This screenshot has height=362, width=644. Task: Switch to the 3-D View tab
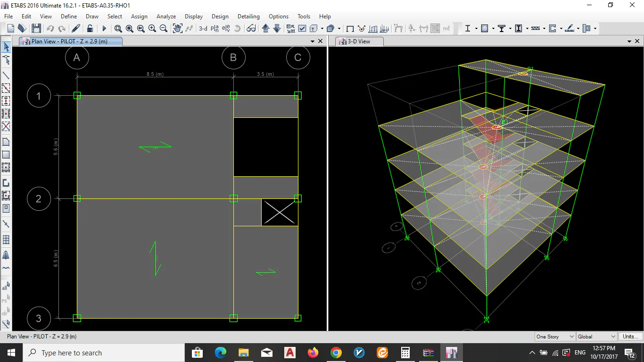point(359,41)
